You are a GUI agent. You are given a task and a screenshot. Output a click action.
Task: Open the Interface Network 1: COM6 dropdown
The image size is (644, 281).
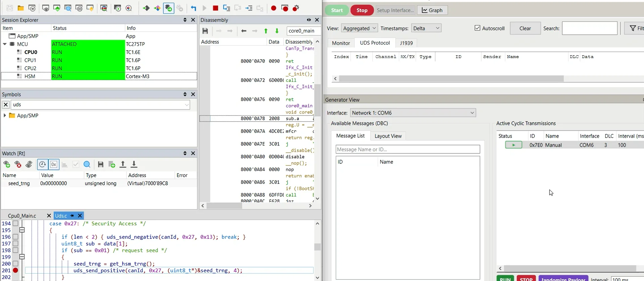(413, 113)
